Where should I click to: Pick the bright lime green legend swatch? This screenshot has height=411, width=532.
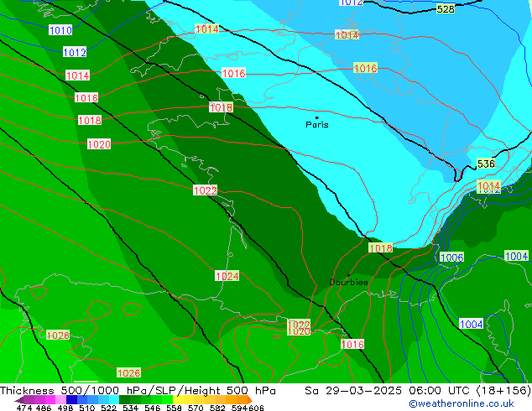(x=167, y=400)
